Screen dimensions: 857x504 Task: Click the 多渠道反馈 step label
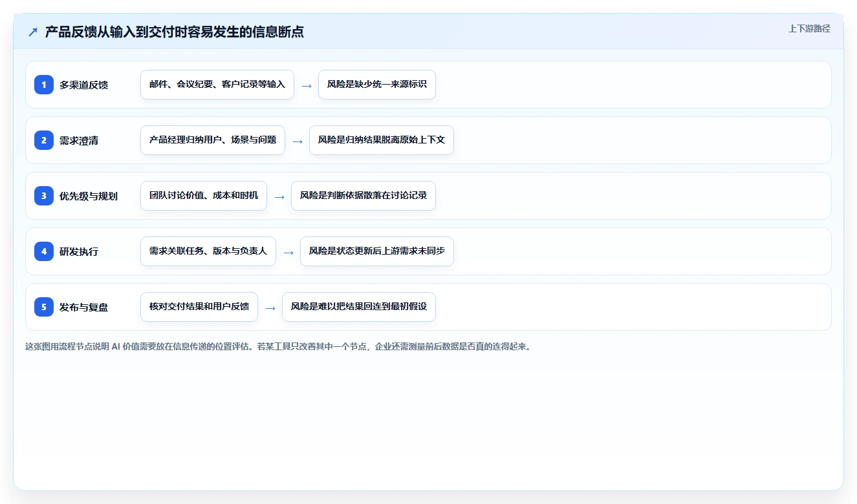click(x=84, y=85)
